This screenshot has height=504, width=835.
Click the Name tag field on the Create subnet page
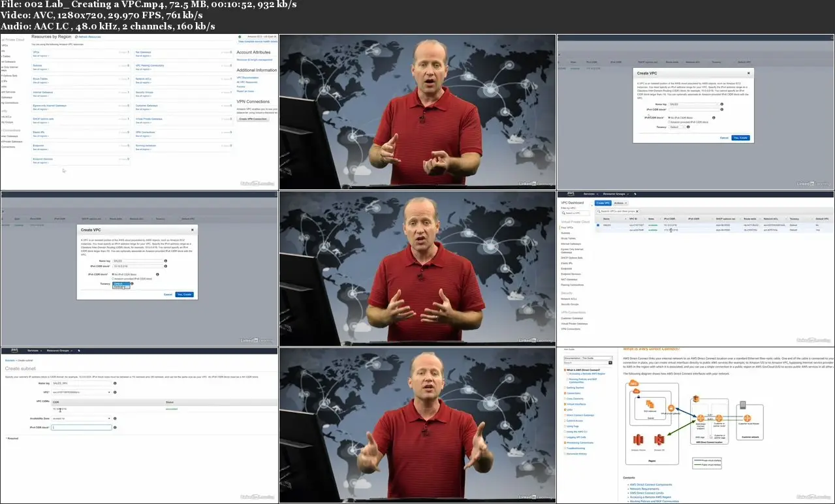click(x=82, y=384)
